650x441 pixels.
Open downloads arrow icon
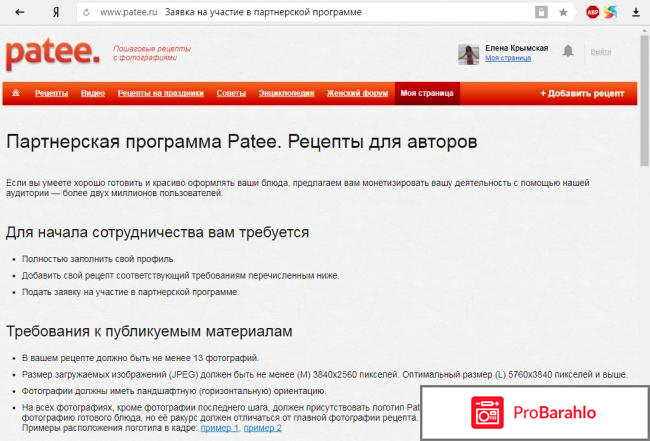click(635, 12)
